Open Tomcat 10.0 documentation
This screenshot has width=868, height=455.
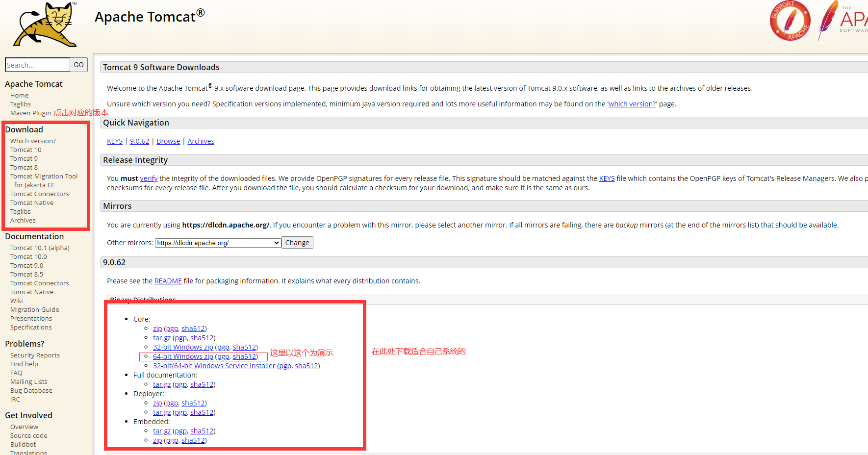(28, 257)
